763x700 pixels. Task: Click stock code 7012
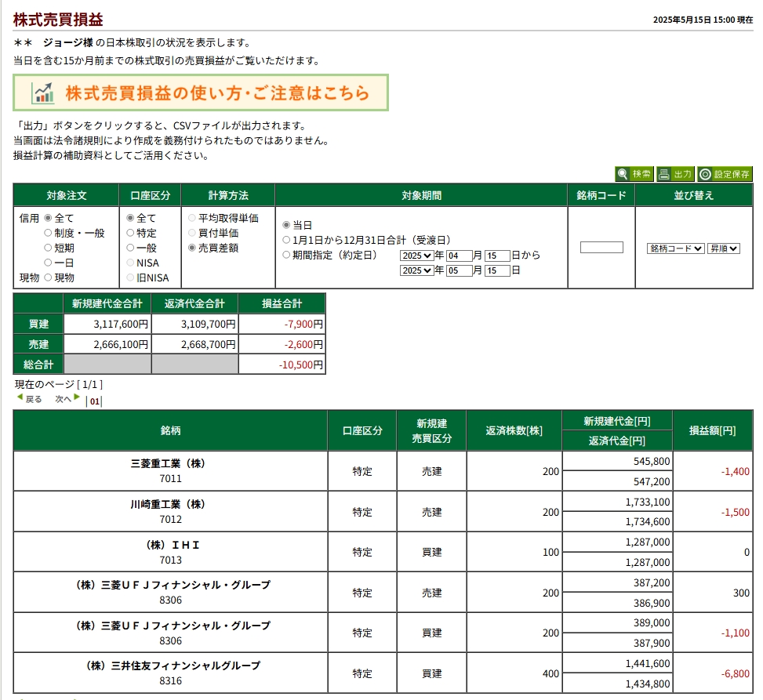point(170,520)
